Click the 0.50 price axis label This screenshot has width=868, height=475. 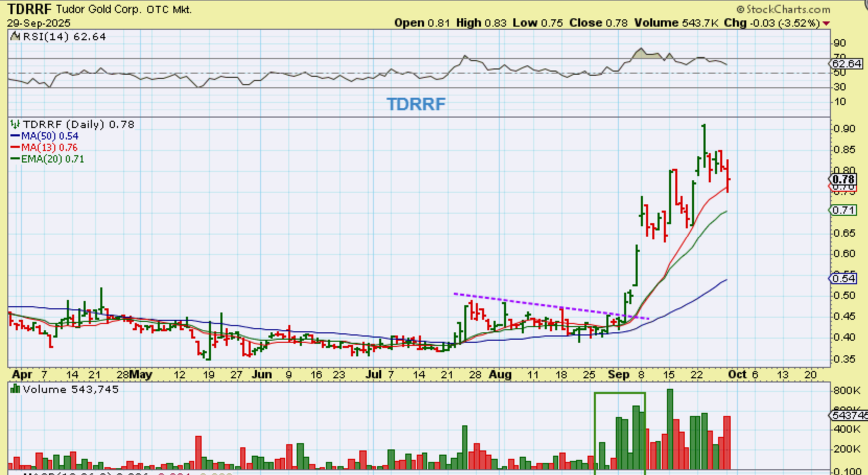844,296
